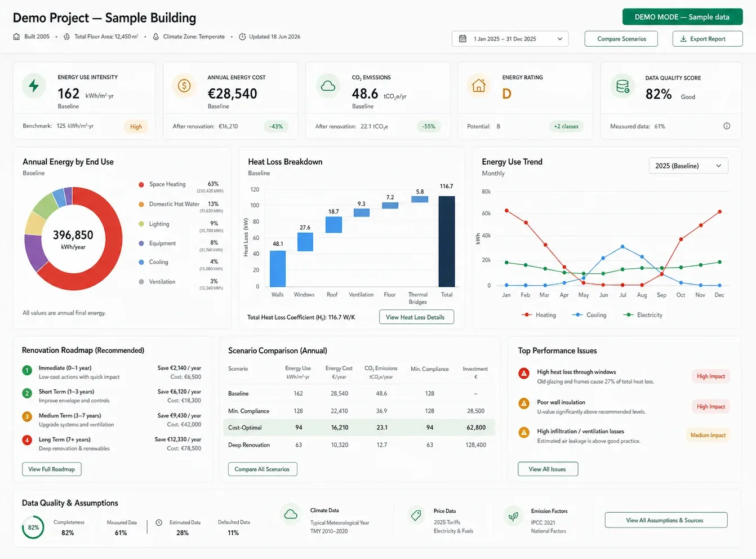756x559 pixels.
Task: Click Save €12,330 / year text
Action: pos(177,440)
